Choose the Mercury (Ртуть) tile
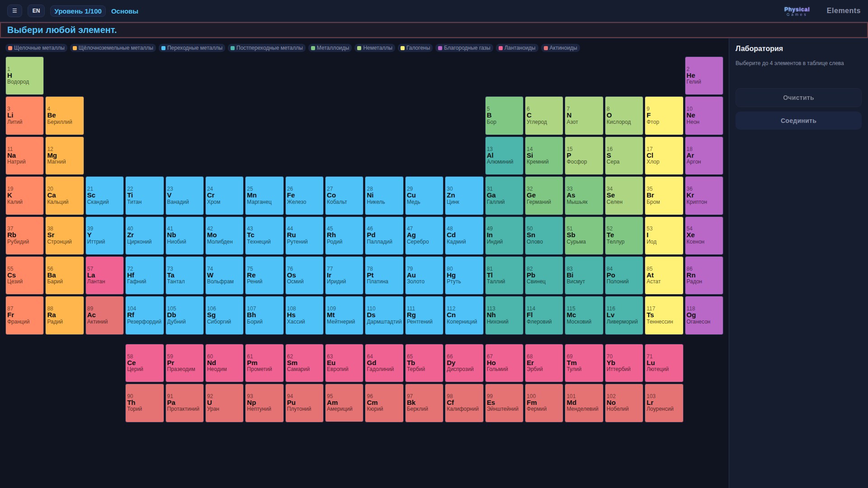This screenshot has height=488, width=868. tap(464, 276)
